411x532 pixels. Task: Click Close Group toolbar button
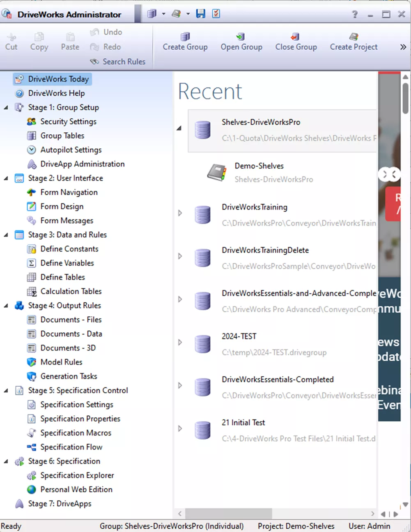pyautogui.click(x=296, y=41)
